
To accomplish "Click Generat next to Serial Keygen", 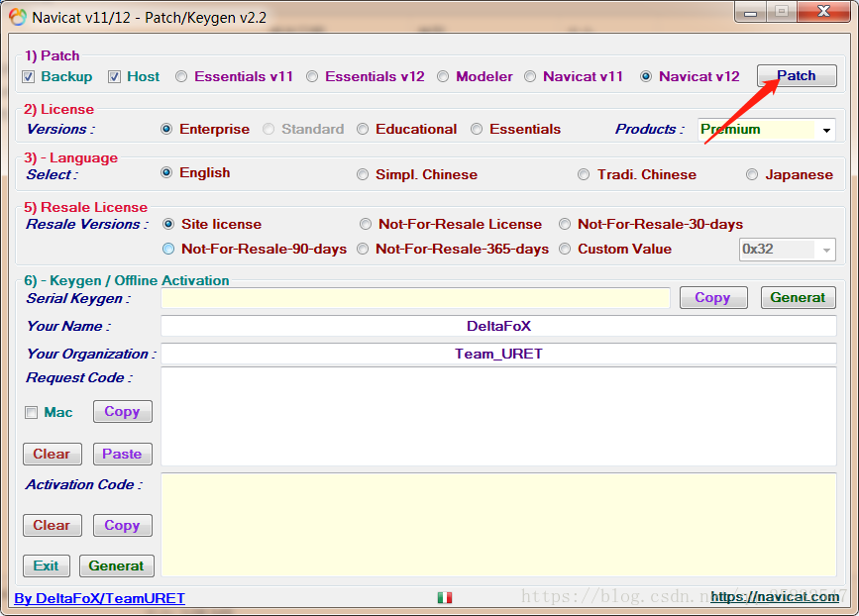I will coord(799,298).
